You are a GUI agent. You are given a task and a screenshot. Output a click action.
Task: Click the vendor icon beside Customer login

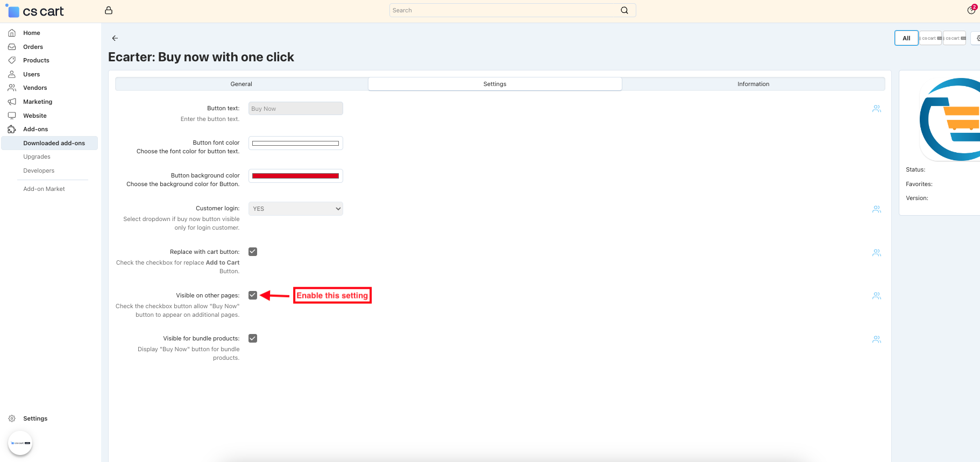coord(876,209)
